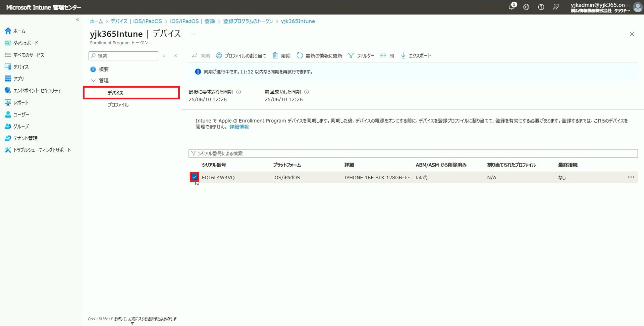
Task: Sort by 詳細 column header
Action: [349, 165]
